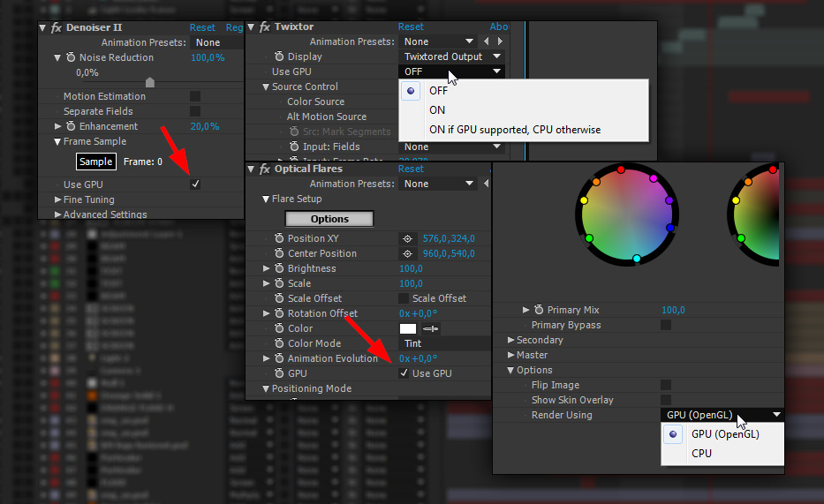Open Twixtor Animation Presets dropdown
The height and width of the screenshot is (504, 824).
pos(438,41)
